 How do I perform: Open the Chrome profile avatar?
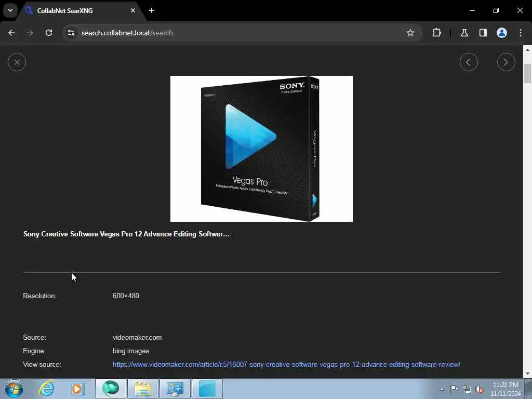coord(502,33)
